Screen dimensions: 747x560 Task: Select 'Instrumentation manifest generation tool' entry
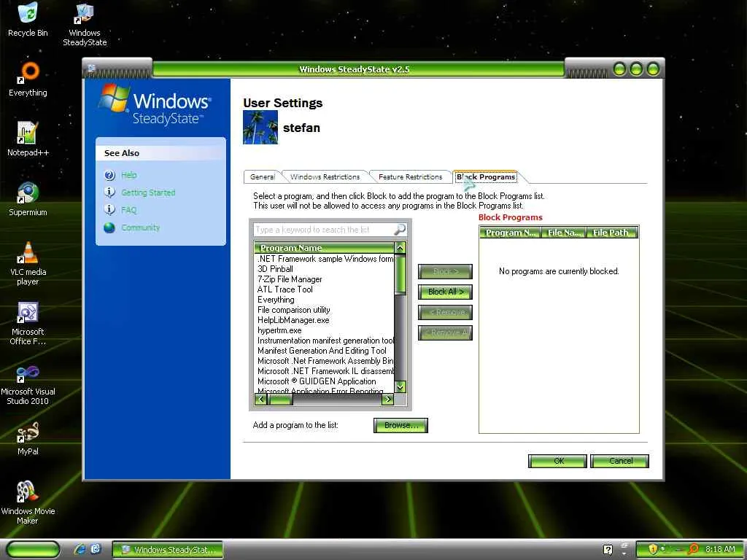pyautogui.click(x=325, y=341)
